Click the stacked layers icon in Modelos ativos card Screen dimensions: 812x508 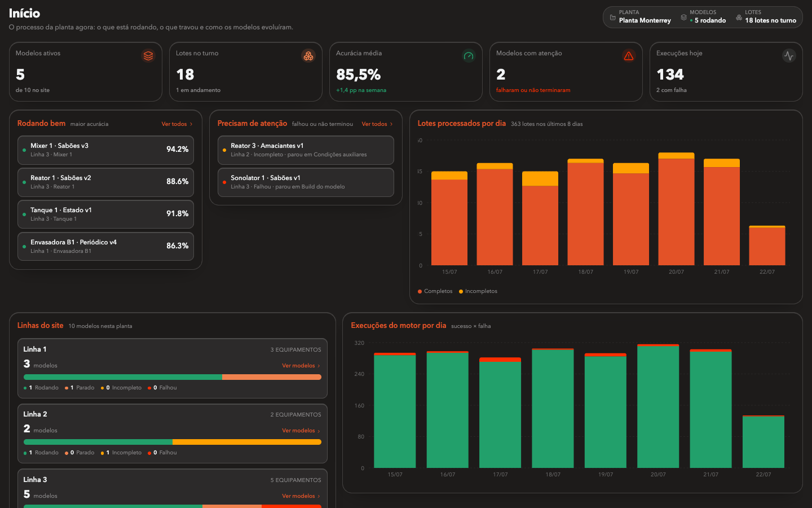tap(148, 56)
